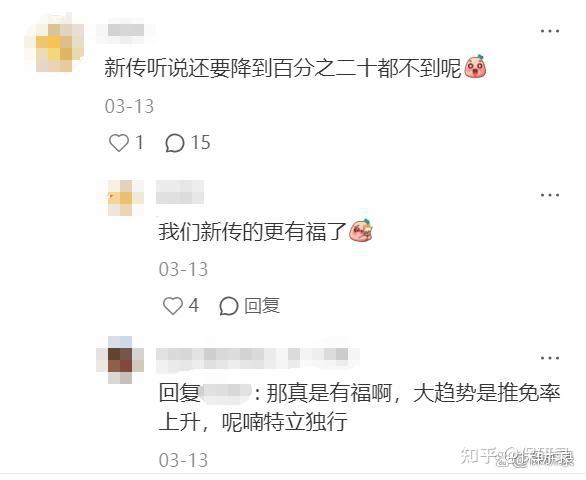Image resolution: width=586 pixels, height=480 pixels.
Task: Open more options for the third comment
Action: click(550, 358)
